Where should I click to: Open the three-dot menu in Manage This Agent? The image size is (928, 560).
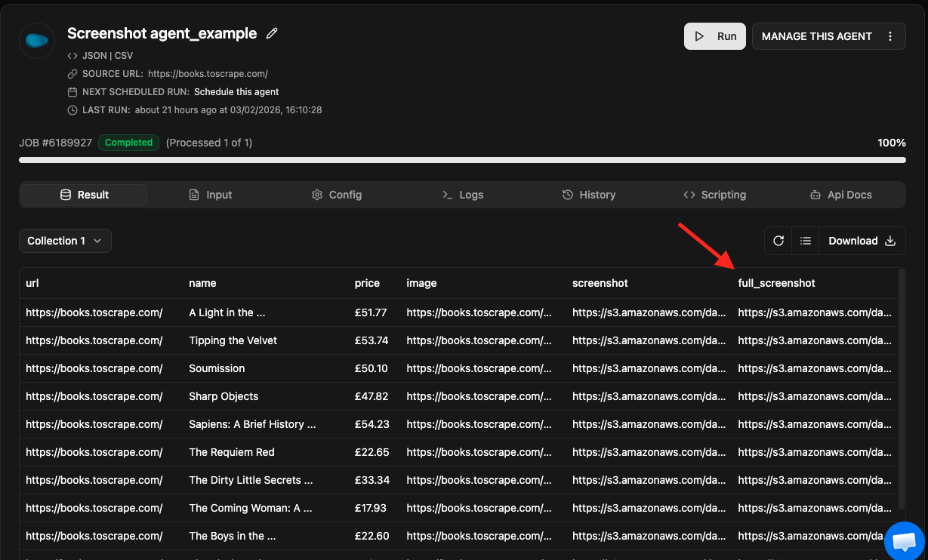coord(890,36)
